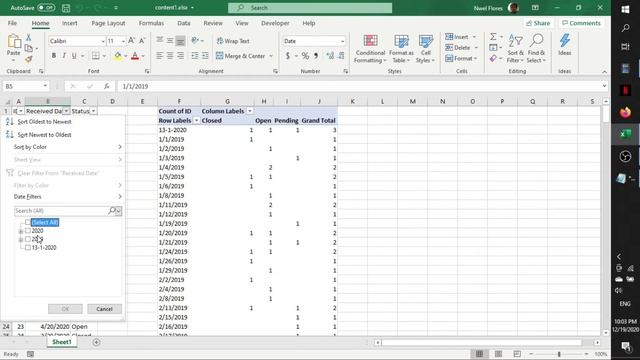Switch to the Insert tab
This screenshot has height=360, width=640.
point(69,23)
